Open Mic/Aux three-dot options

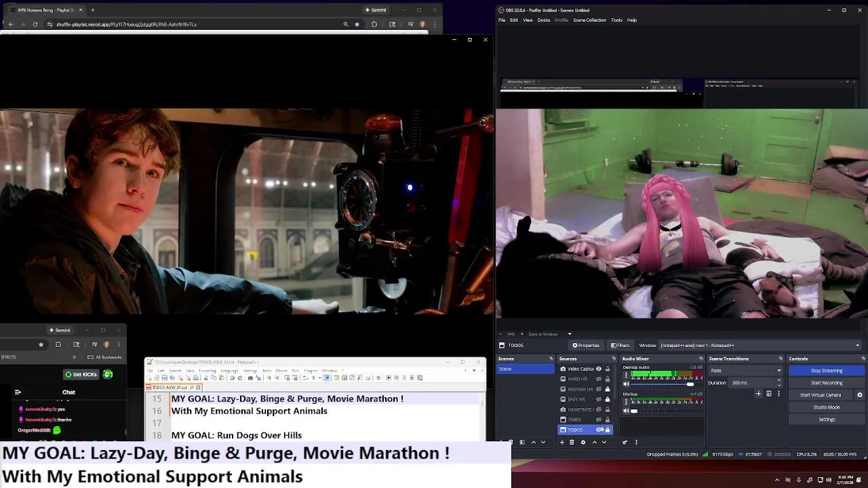[626, 402]
